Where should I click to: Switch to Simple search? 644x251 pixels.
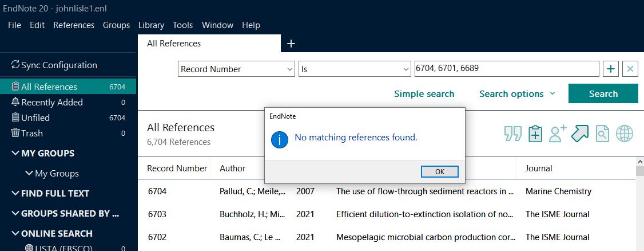tap(424, 94)
